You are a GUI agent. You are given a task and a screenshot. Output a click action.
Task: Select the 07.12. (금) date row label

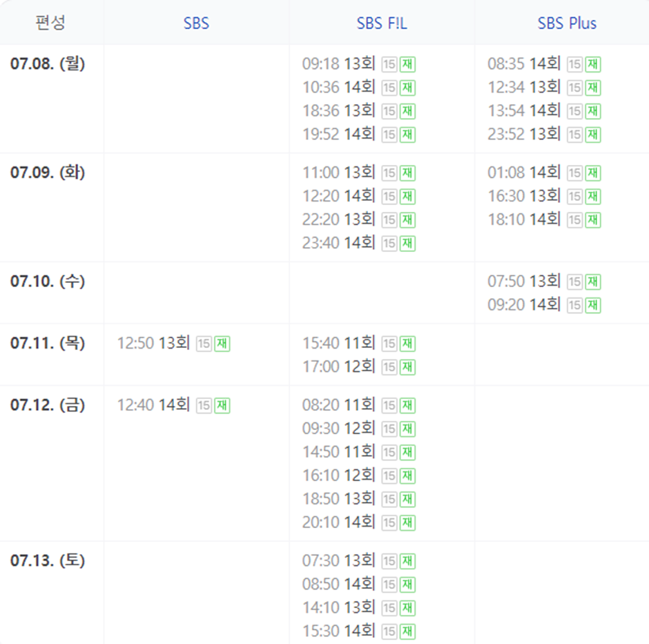48,405
